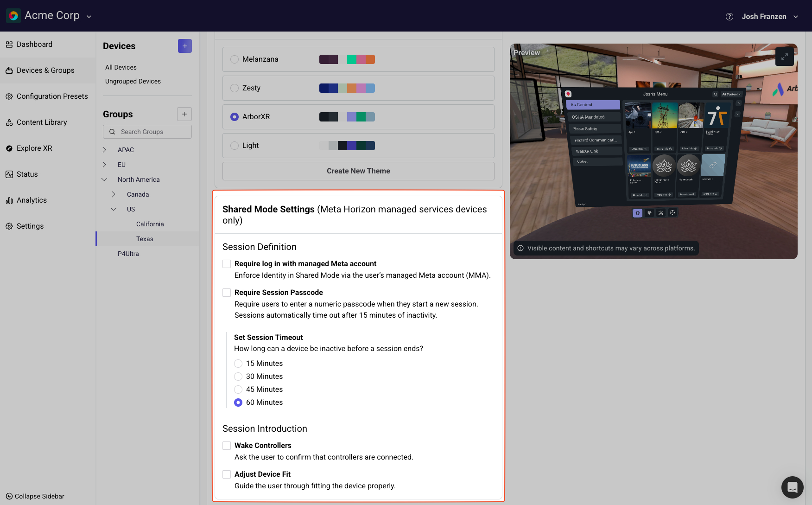This screenshot has height=505, width=812.
Task: Click the gear icon below preview menu
Action: tap(672, 212)
